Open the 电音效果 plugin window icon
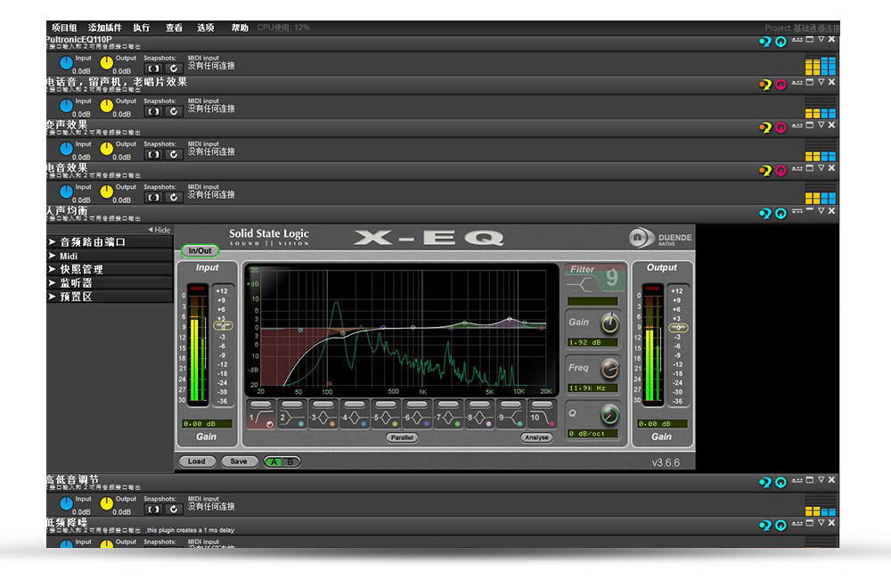 [810, 168]
